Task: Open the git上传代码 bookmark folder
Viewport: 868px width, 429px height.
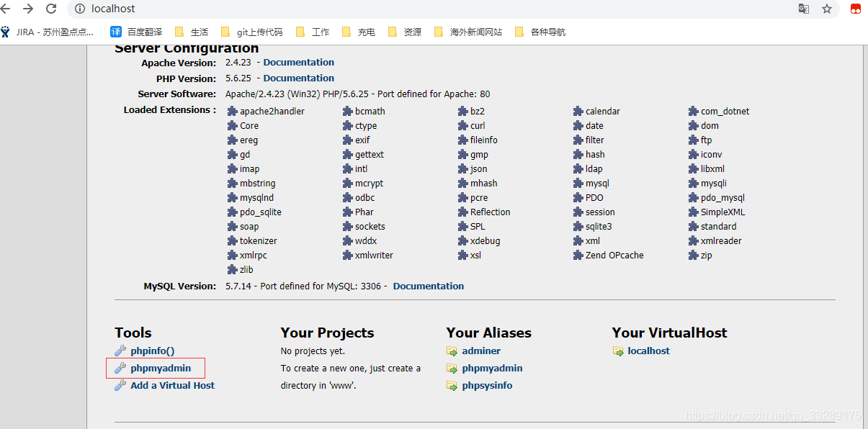Action: [251, 32]
